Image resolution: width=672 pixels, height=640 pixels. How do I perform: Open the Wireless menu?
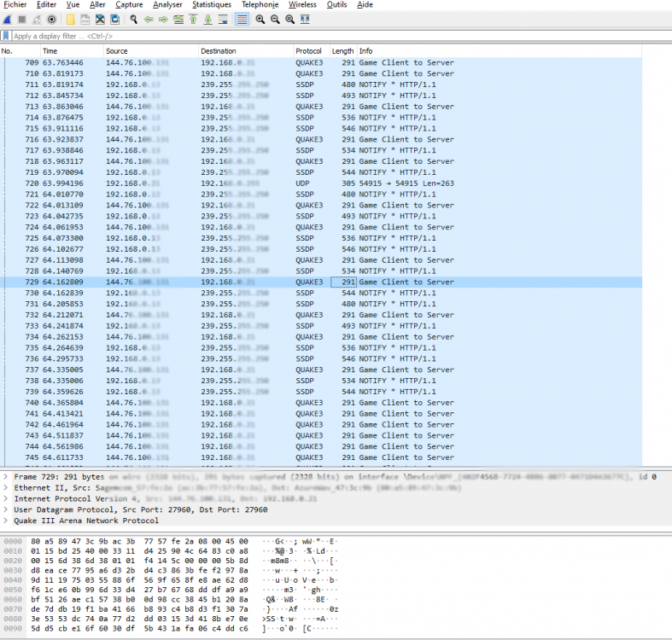click(x=302, y=5)
